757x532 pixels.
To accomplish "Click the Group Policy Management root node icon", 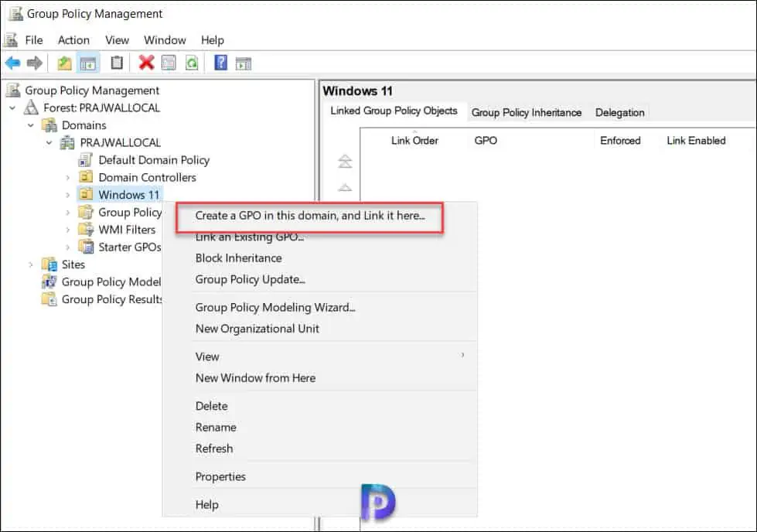I will (x=13, y=90).
